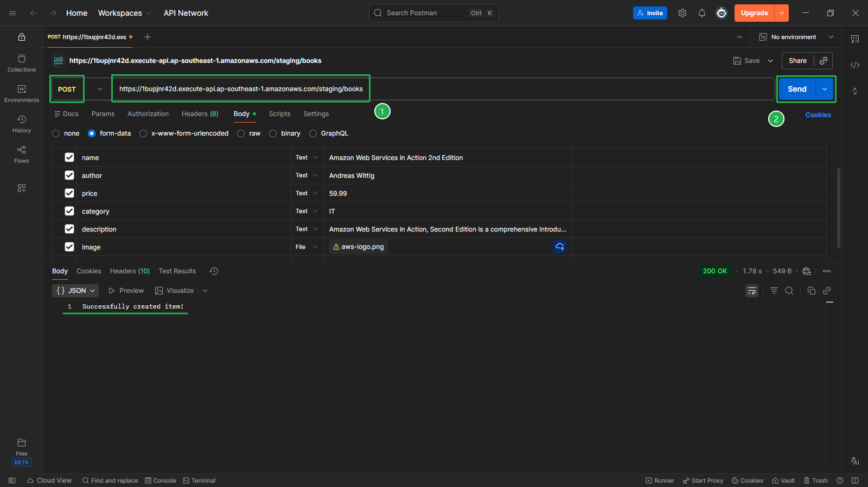Open the user avatar menu
This screenshot has height=487, width=868.
(722, 13)
